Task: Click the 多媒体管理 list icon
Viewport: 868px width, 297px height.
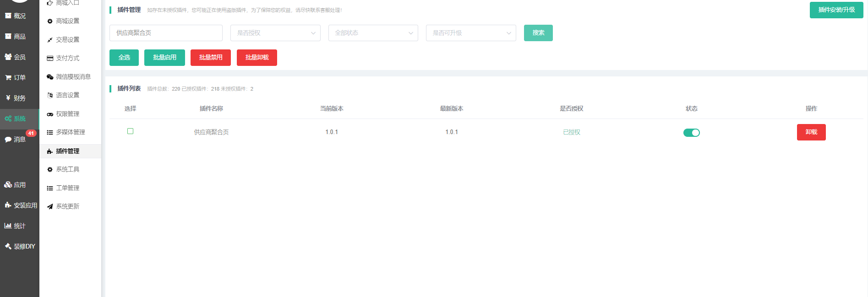Action: point(50,132)
